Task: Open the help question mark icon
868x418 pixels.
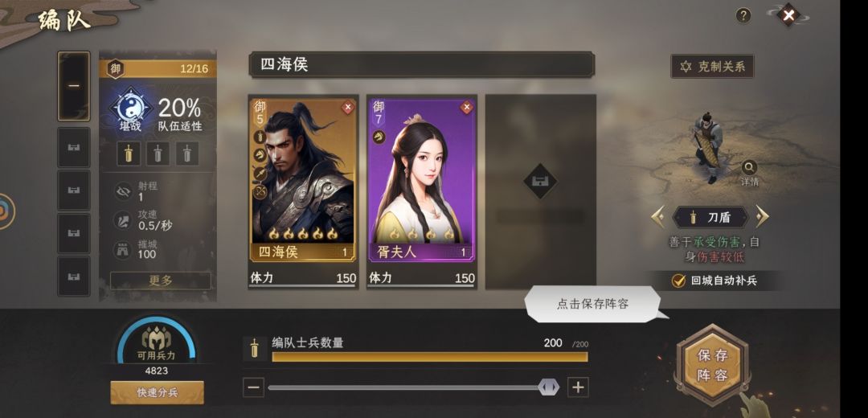Action: pos(743,15)
